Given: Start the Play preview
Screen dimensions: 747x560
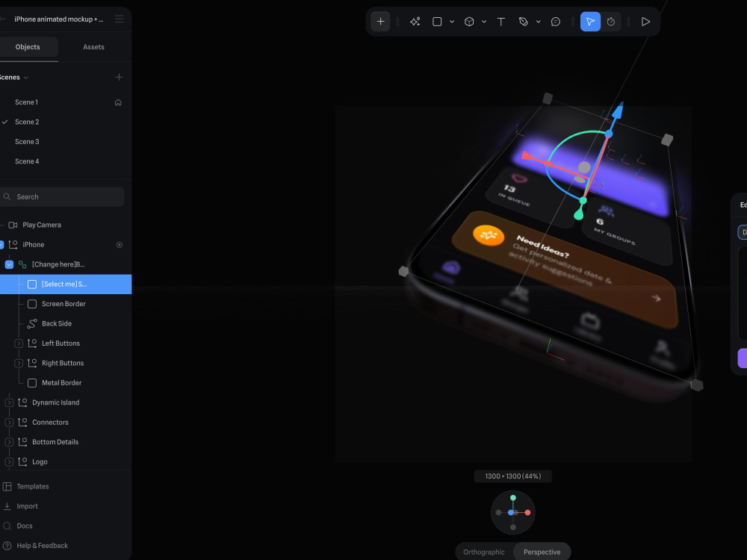Looking at the screenshot, I should coord(645,22).
